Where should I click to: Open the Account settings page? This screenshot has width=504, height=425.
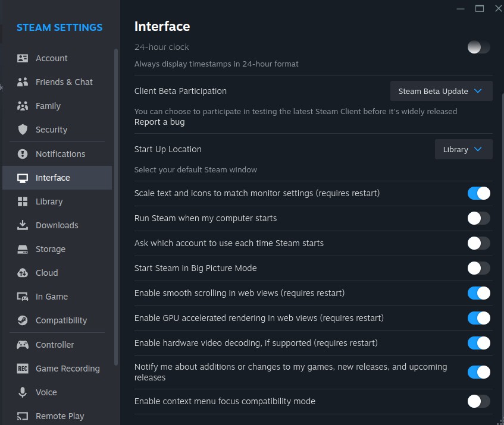pyautogui.click(x=51, y=58)
